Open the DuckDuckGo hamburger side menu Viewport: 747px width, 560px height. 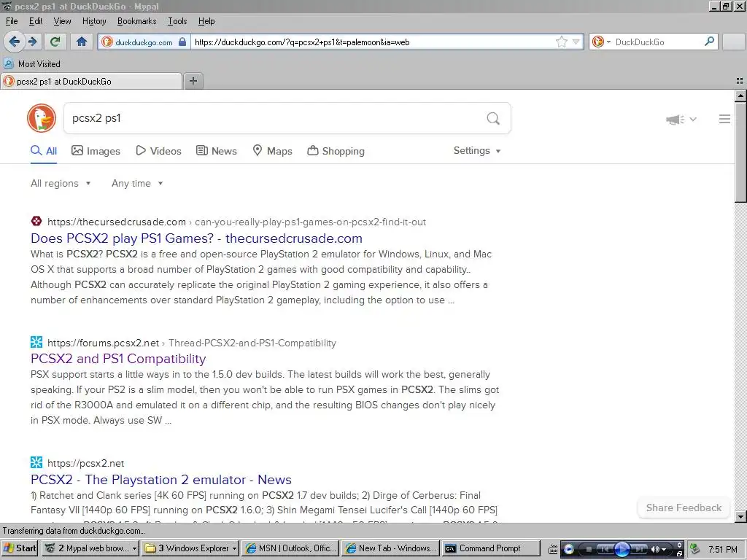[x=724, y=119]
